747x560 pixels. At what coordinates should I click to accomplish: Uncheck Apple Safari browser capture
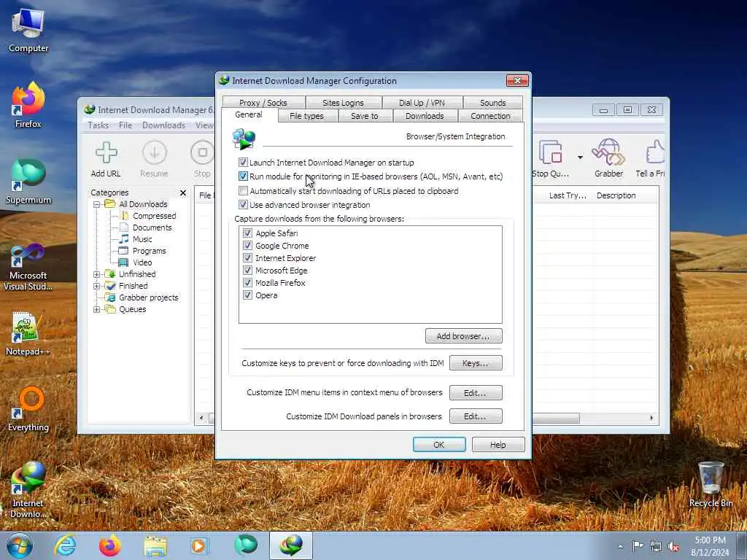point(247,233)
